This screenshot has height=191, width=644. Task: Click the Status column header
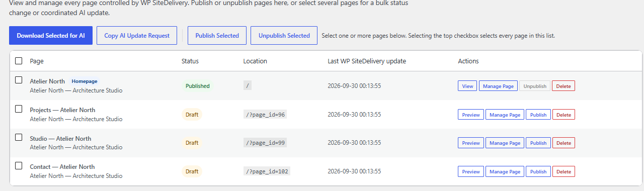190,61
